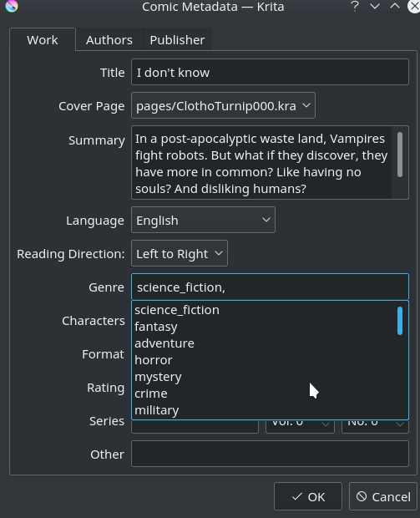Expand the Cover Page dropdown
Screen dimensions: 420x518
point(223,106)
